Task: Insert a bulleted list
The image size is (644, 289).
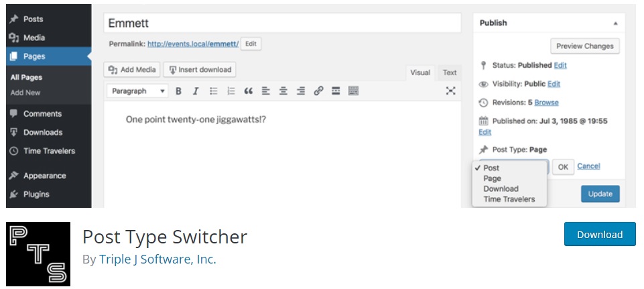Action: pos(214,91)
